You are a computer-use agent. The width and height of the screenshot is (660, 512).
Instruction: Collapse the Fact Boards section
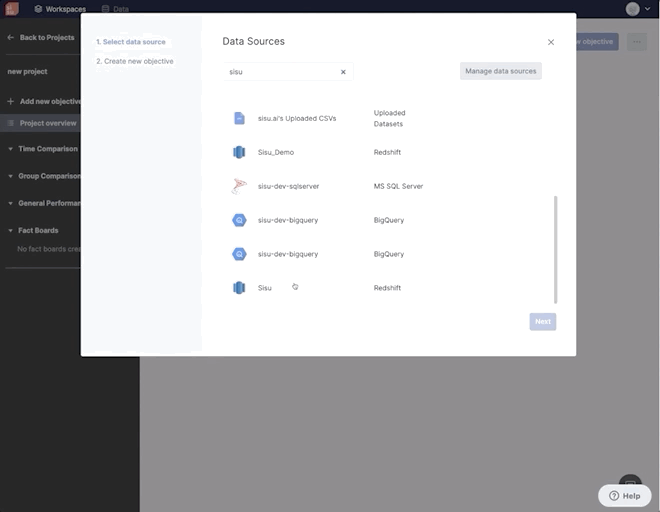point(11,231)
